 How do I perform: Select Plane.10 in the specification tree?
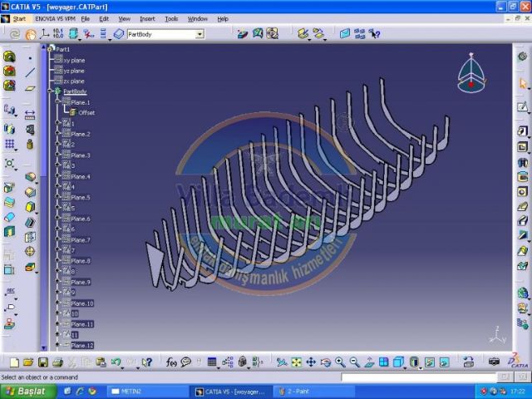click(x=82, y=303)
